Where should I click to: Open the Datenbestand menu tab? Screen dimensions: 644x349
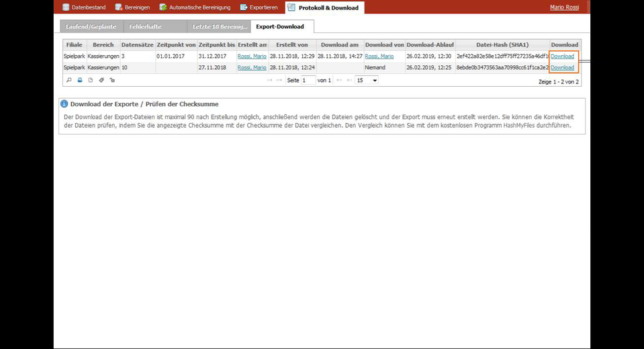[x=84, y=7]
